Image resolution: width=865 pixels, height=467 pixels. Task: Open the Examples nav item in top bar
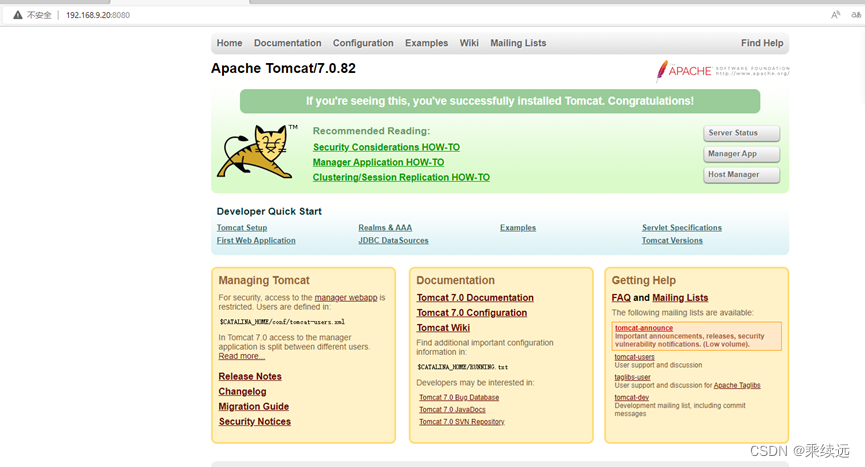426,43
